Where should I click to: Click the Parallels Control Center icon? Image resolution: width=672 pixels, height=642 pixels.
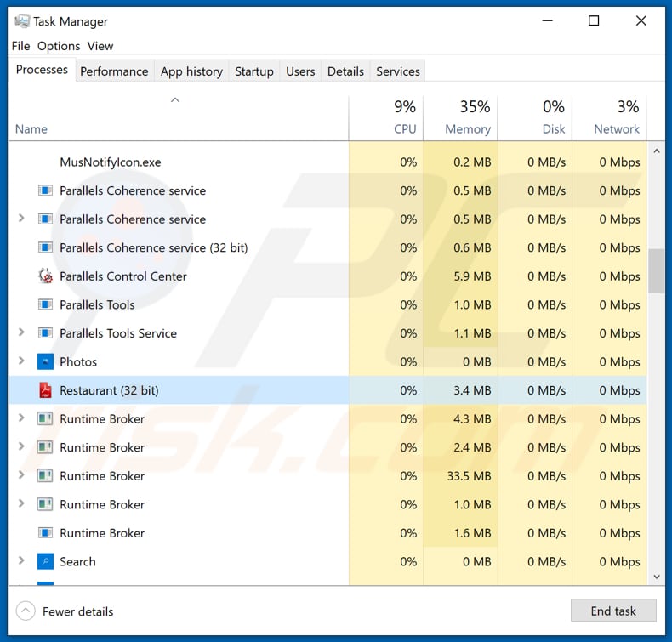45,276
